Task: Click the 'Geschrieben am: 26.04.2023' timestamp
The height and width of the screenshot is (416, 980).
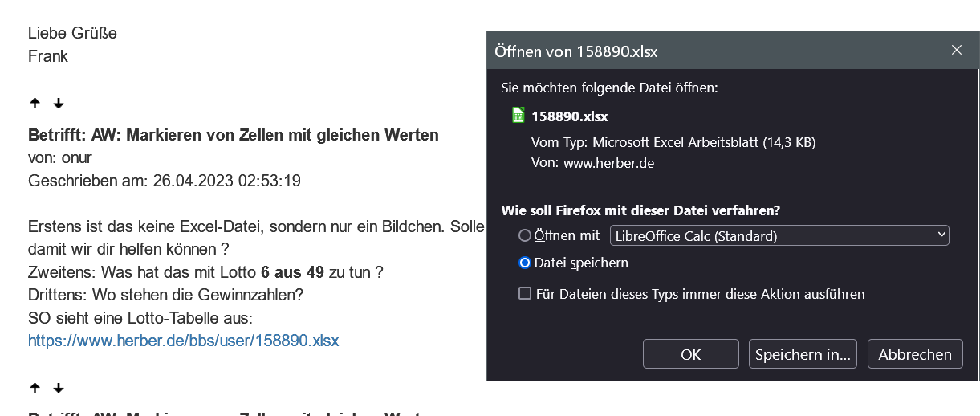Action: click(164, 181)
